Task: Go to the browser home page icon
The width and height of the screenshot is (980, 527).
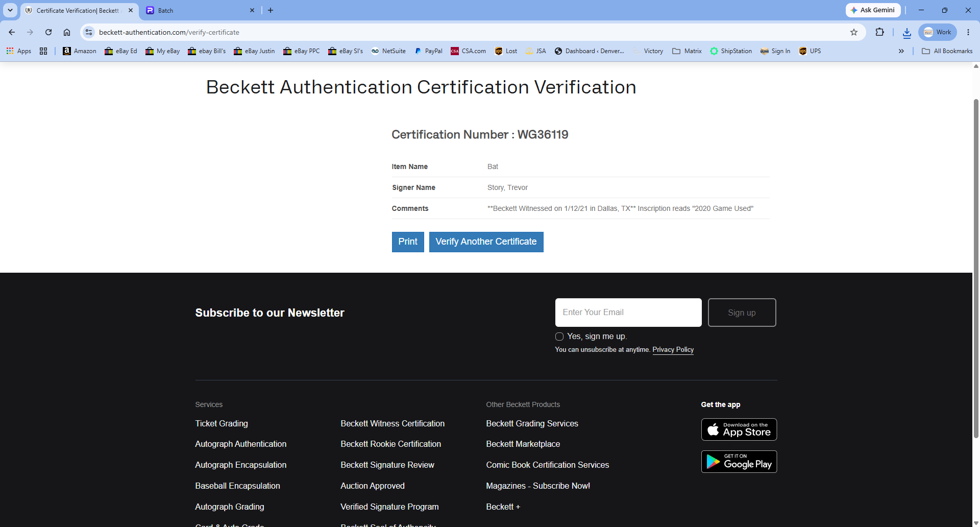Action: (67, 32)
